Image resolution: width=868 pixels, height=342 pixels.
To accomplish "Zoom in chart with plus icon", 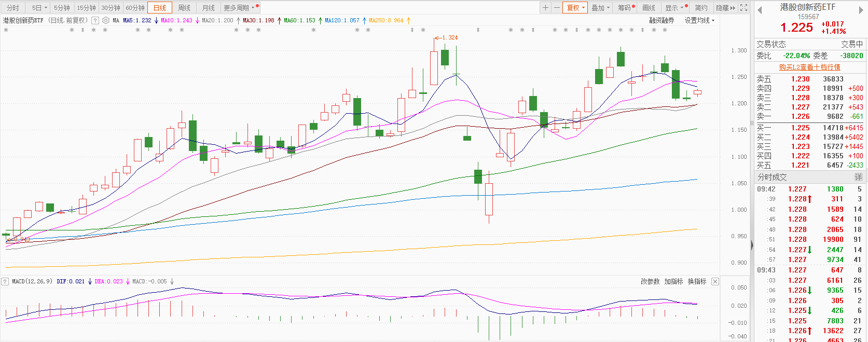I will 545,8.
